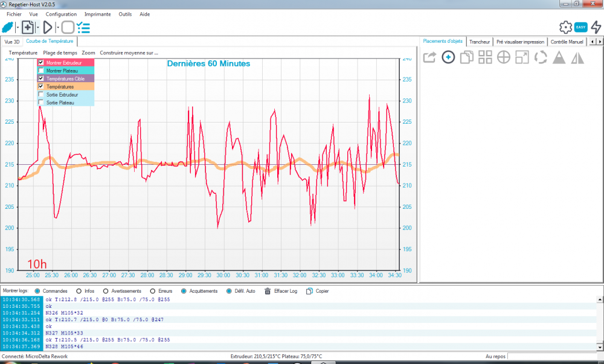Open Connect dropdown arrow

[18, 27]
